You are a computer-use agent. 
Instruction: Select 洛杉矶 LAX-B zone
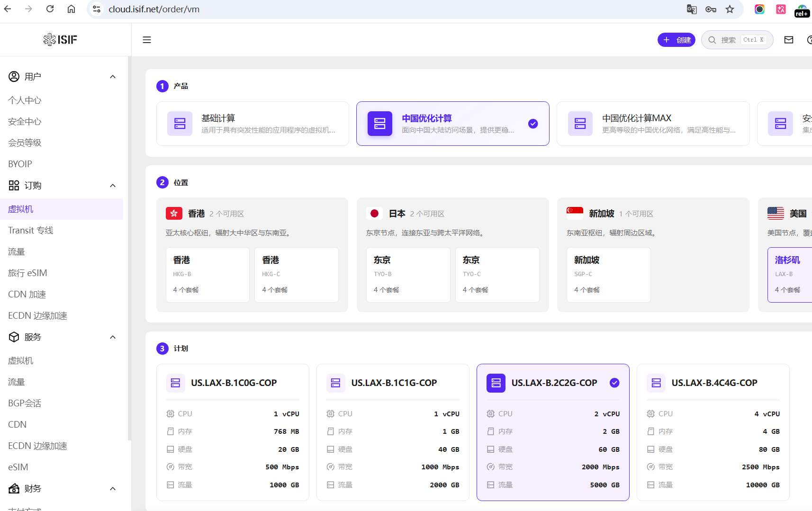tap(790, 275)
